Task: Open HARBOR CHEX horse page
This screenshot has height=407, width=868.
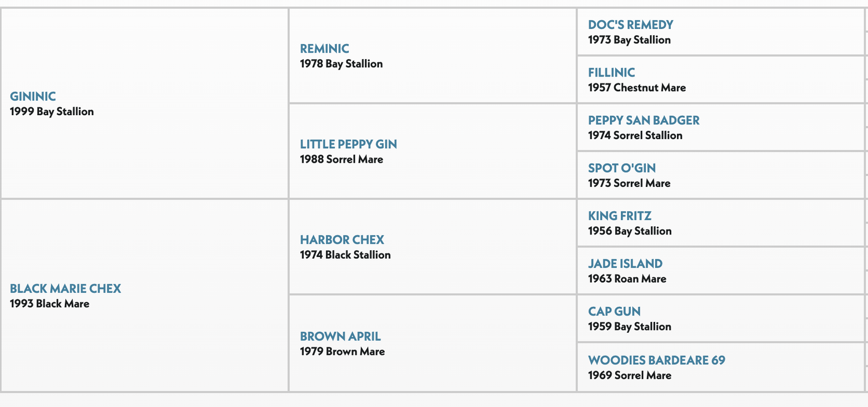Action: [342, 240]
